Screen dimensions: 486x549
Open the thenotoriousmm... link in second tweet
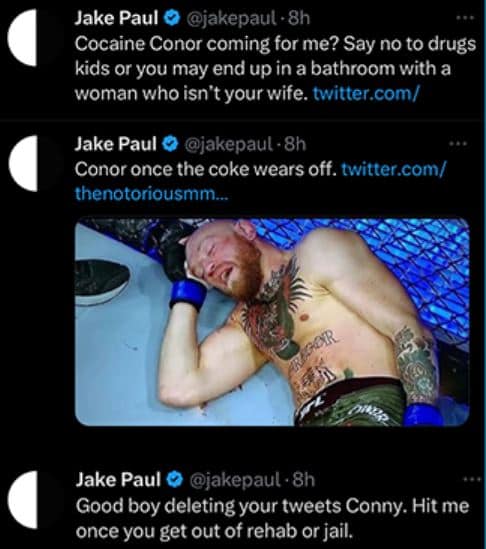click(x=151, y=193)
